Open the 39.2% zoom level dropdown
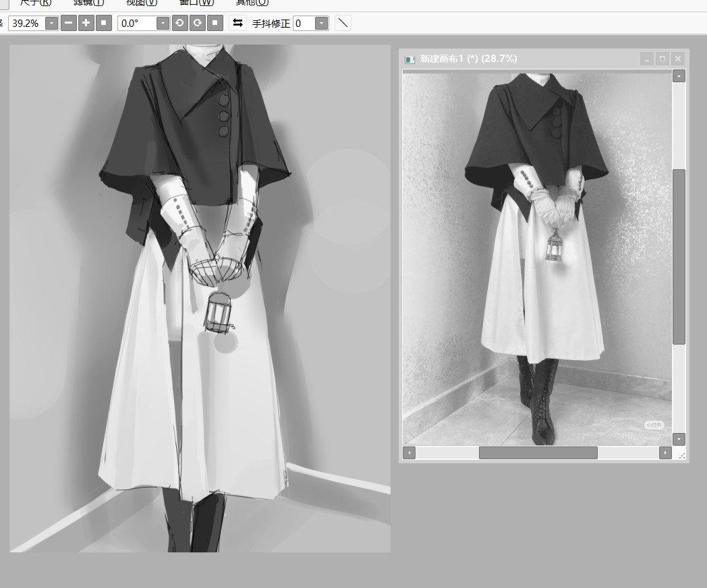Image resolution: width=707 pixels, height=588 pixels. point(51,24)
